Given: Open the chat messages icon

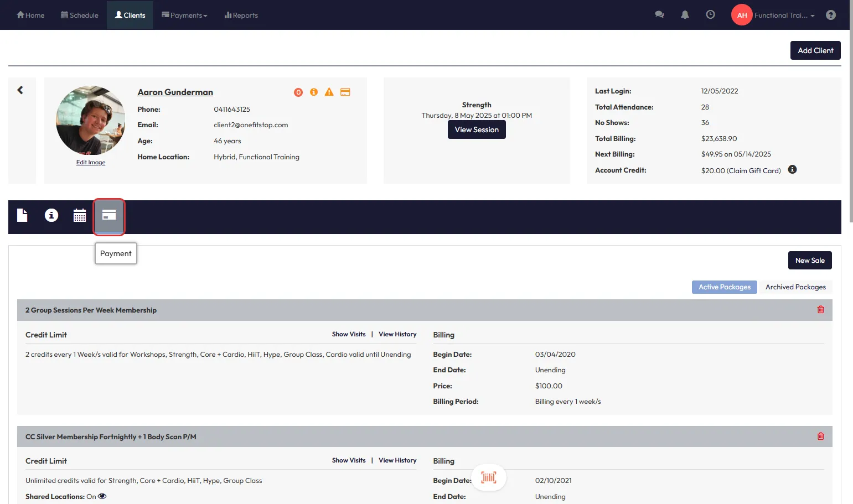Looking at the screenshot, I should pyautogui.click(x=659, y=15).
